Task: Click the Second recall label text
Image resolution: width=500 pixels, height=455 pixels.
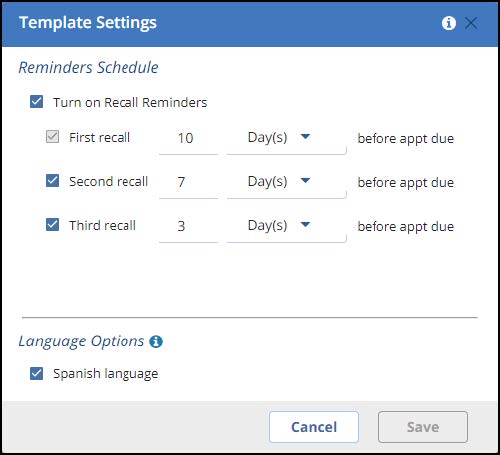Action: pos(108,181)
